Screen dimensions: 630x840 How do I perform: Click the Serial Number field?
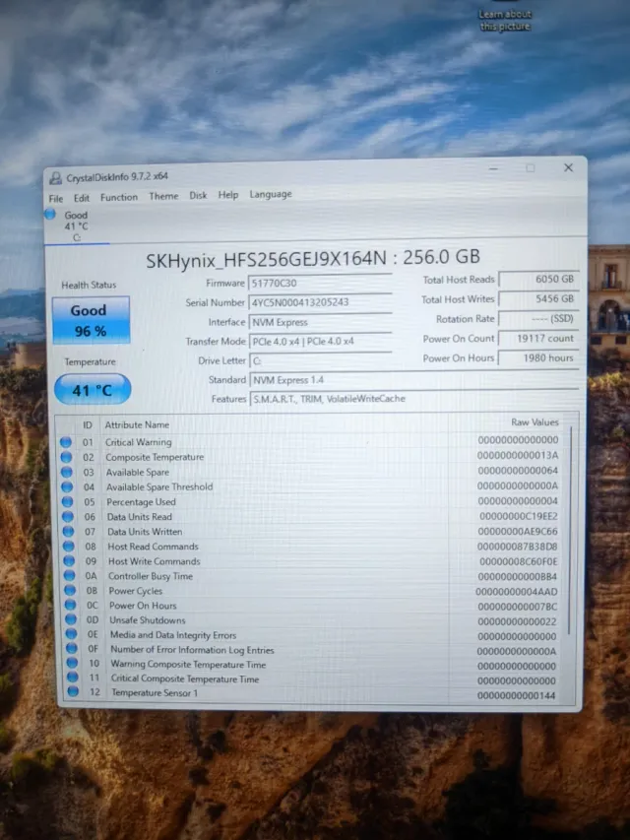pos(320,302)
